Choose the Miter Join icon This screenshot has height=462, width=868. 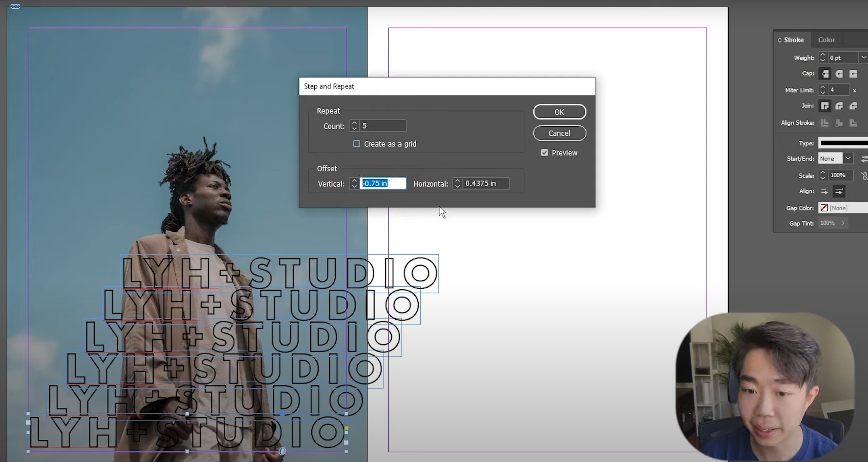coord(825,106)
